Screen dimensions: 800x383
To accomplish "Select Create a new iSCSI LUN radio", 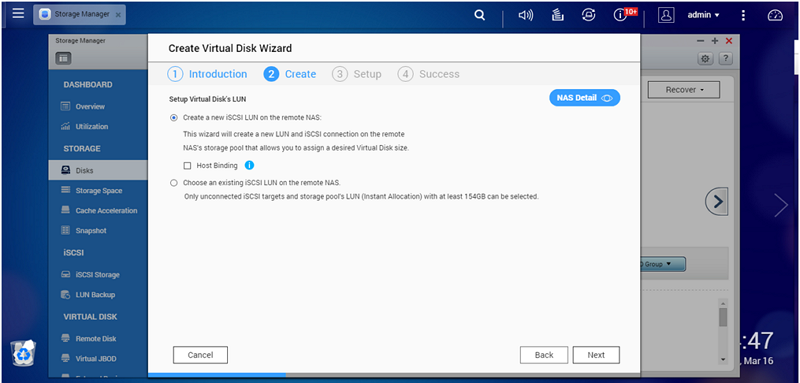I will point(174,118).
